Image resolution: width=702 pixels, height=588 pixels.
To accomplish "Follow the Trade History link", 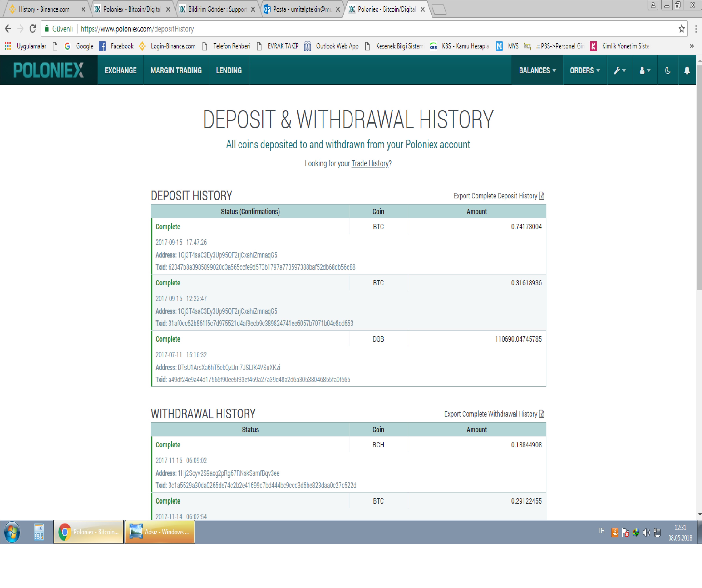I will click(370, 163).
